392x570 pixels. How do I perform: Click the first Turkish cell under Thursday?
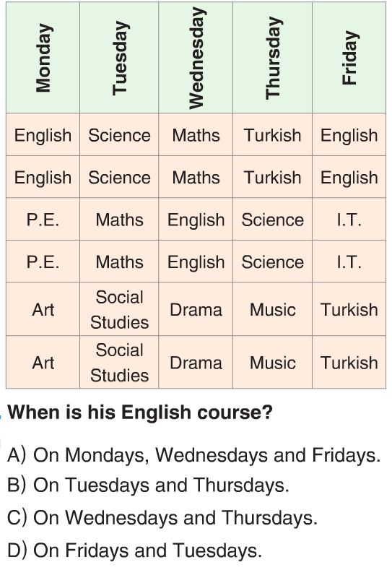[272, 134]
